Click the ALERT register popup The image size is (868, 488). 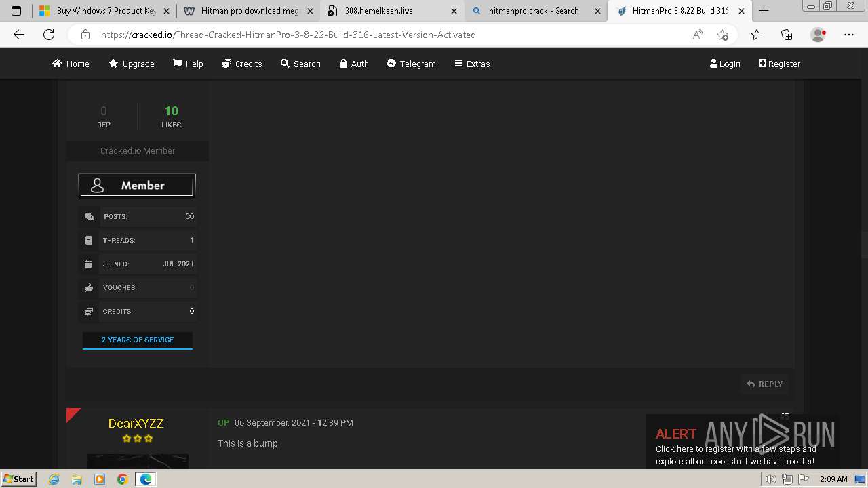(742, 442)
